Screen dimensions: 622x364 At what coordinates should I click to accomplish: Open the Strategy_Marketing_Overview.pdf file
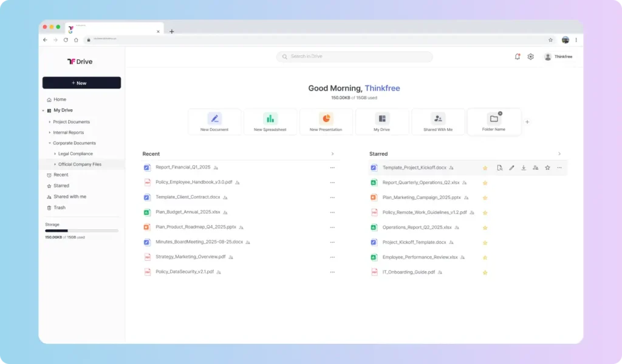pos(190,257)
